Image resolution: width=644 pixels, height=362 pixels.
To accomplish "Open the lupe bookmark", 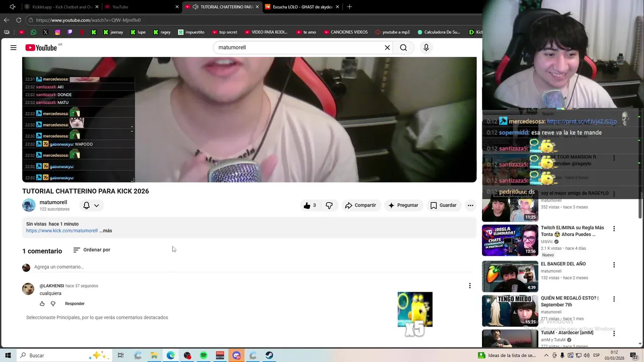I will point(138,32).
